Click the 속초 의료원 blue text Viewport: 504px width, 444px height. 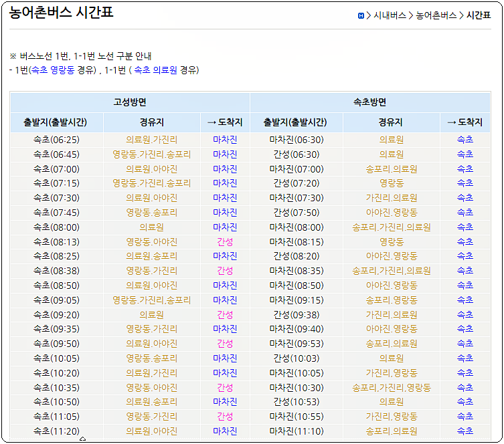[155, 70]
